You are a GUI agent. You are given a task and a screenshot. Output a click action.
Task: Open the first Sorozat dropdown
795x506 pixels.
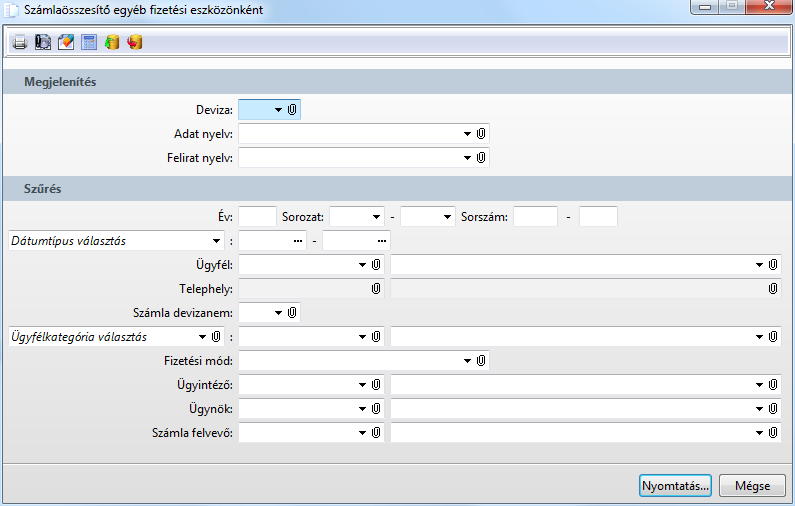click(x=376, y=217)
